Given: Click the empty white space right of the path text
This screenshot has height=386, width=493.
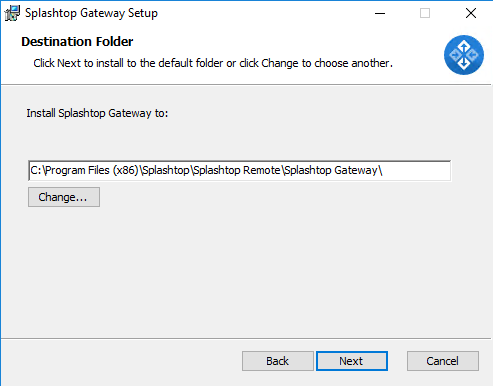Looking at the screenshot, I should (417, 171).
